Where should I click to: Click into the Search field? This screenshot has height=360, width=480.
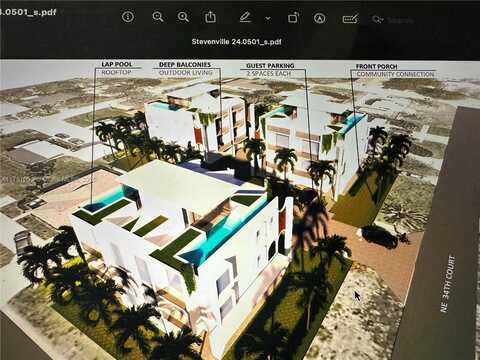point(400,20)
